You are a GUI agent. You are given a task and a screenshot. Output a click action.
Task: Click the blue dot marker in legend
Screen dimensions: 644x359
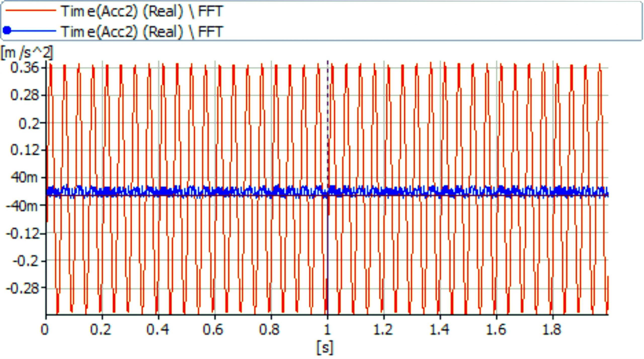(x=7, y=31)
